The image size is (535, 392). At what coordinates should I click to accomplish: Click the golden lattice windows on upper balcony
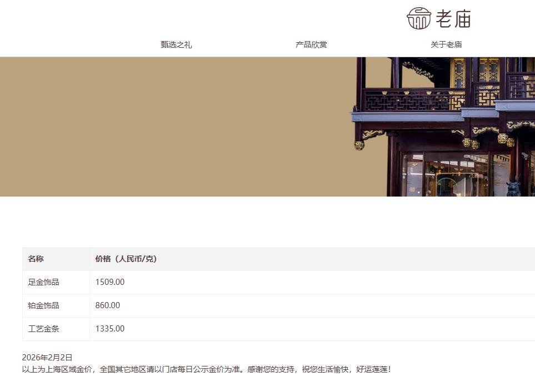pos(459,72)
